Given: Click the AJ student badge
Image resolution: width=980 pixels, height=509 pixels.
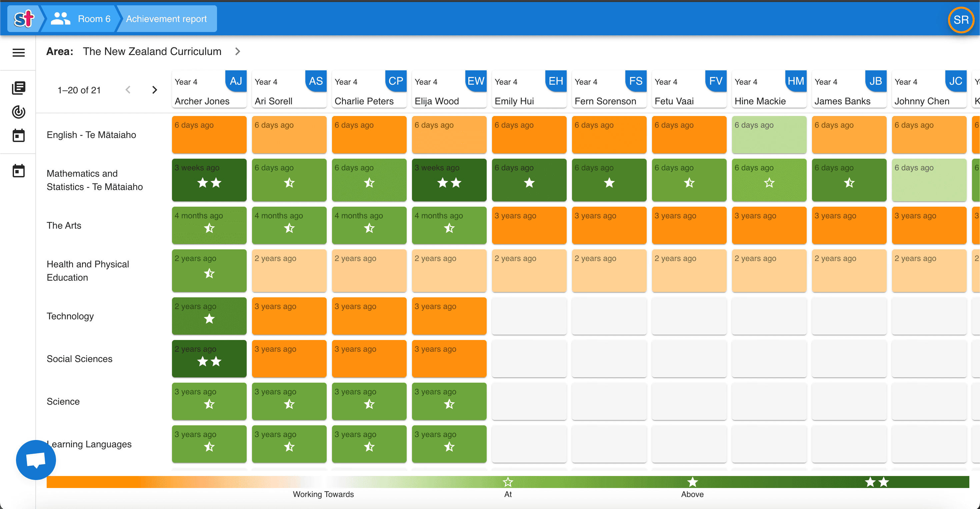Looking at the screenshot, I should 236,81.
